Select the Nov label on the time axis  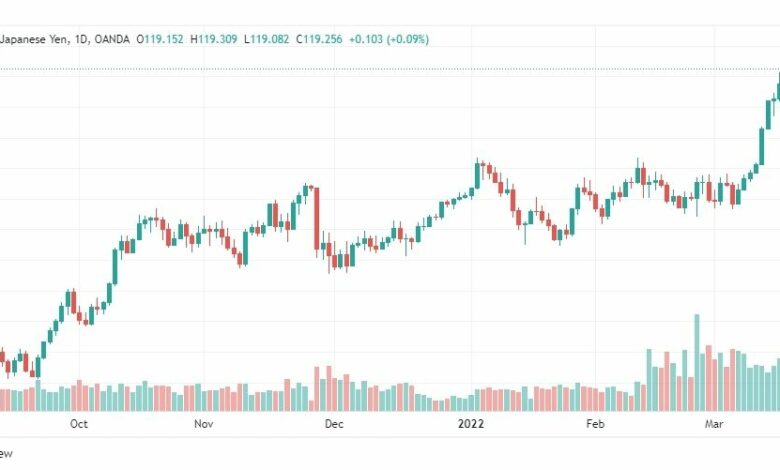(x=203, y=424)
